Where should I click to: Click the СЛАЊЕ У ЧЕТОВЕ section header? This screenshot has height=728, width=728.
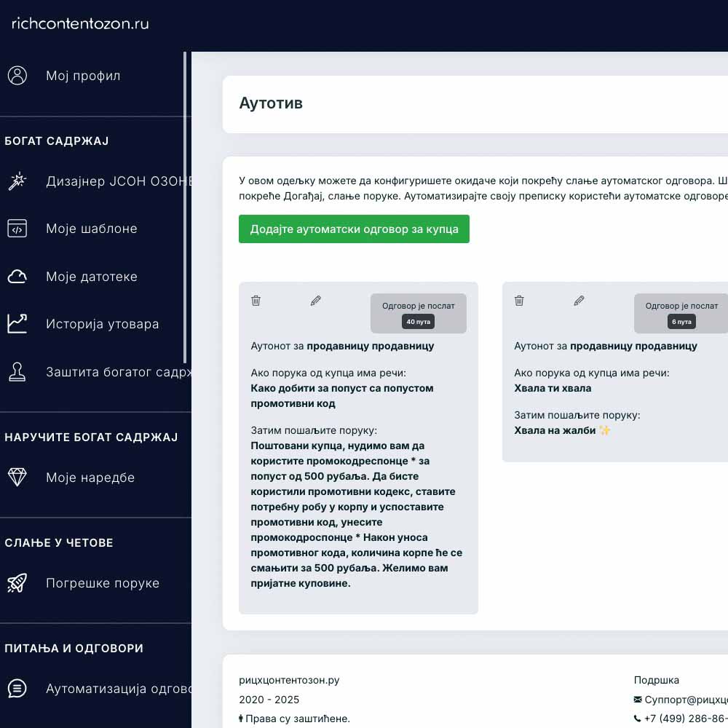59,542
